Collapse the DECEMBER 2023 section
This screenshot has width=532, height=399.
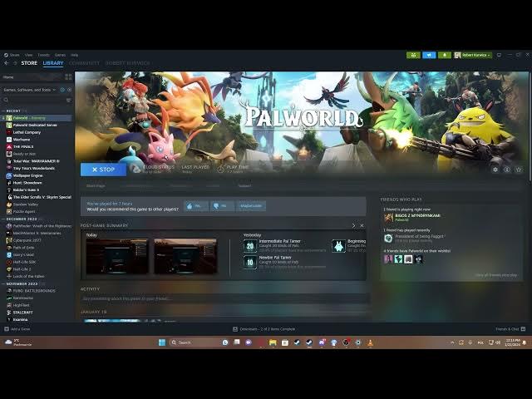pyautogui.click(x=3, y=219)
